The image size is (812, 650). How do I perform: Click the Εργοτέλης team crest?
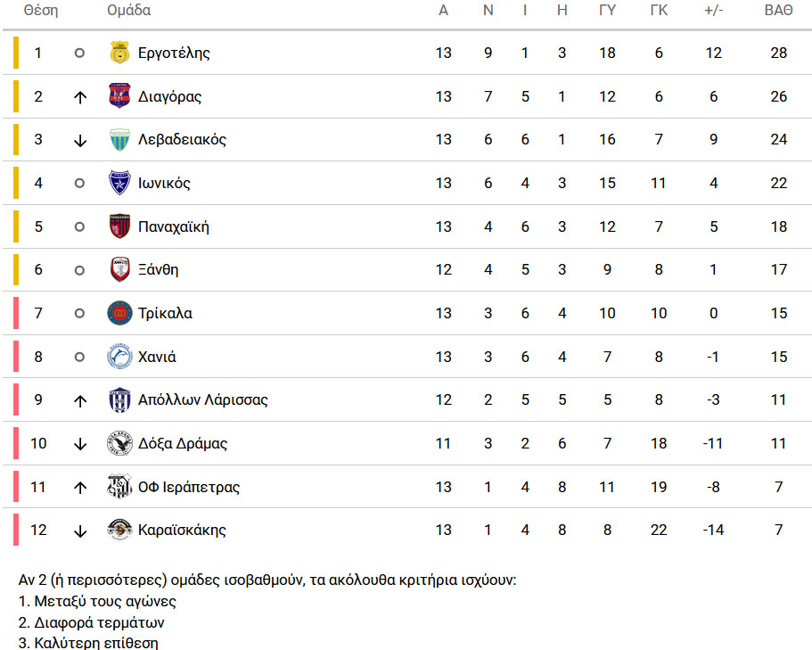pos(119,53)
